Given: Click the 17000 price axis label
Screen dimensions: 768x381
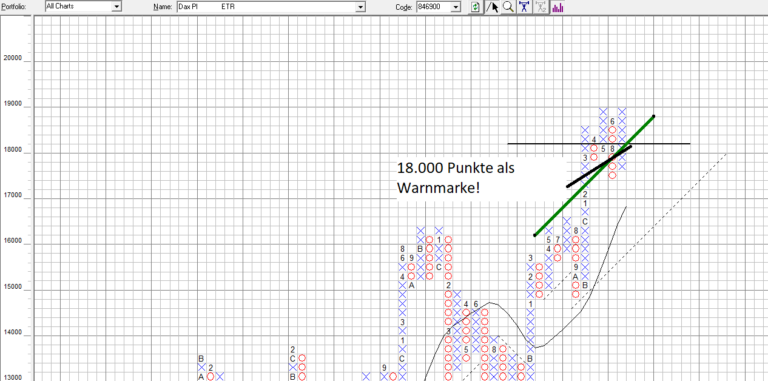Looking at the screenshot, I should 13,195.
